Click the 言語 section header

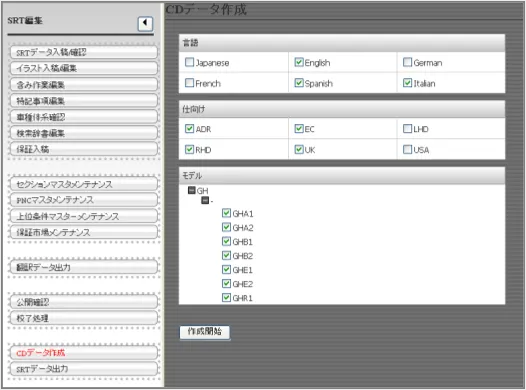(342, 43)
